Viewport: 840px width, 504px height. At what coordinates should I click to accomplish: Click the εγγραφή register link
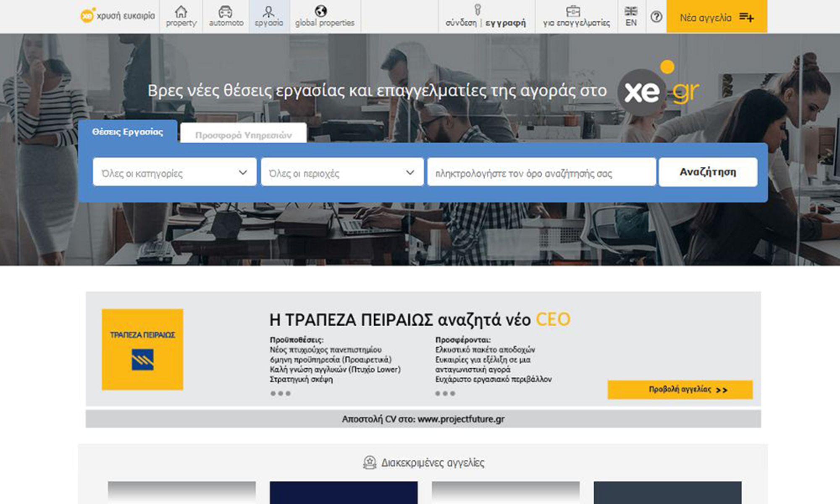click(x=505, y=23)
